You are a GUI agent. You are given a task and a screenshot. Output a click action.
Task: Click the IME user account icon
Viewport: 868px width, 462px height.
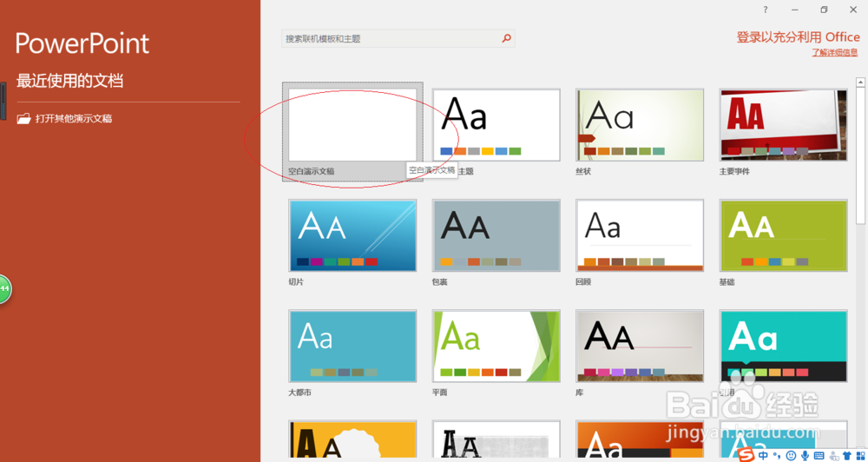pyautogui.click(x=833, y=456)
